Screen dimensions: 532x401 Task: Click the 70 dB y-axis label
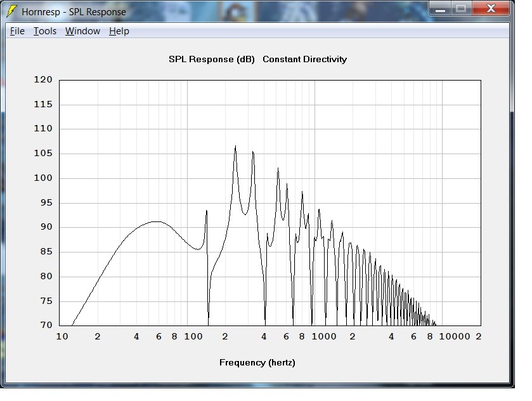point(46,325)
